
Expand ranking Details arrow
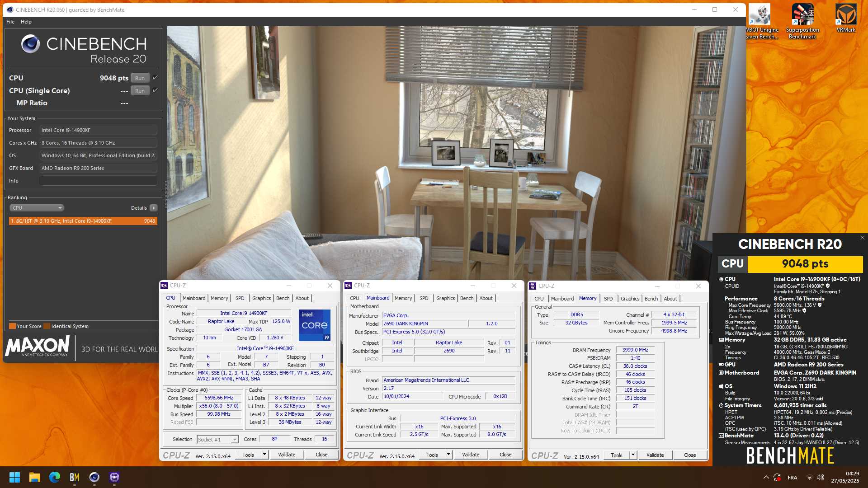click(154, 208)
